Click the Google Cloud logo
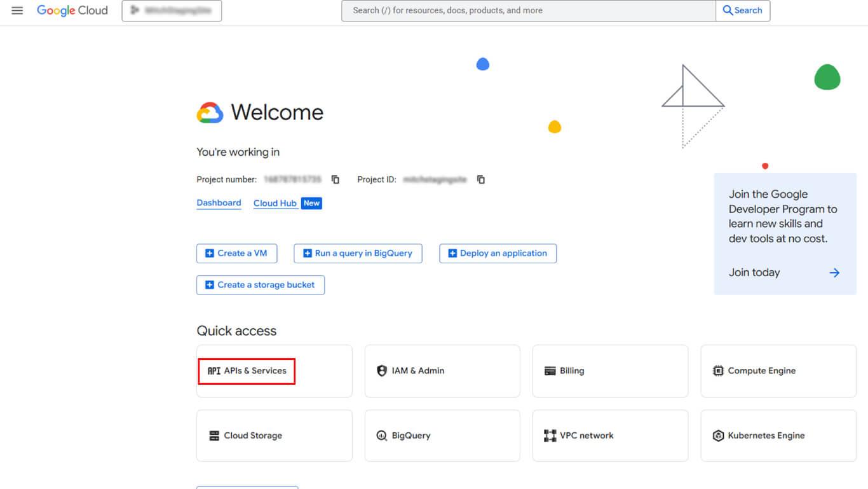This screenshot has height=489, width=868. click(x=72, y=11)
